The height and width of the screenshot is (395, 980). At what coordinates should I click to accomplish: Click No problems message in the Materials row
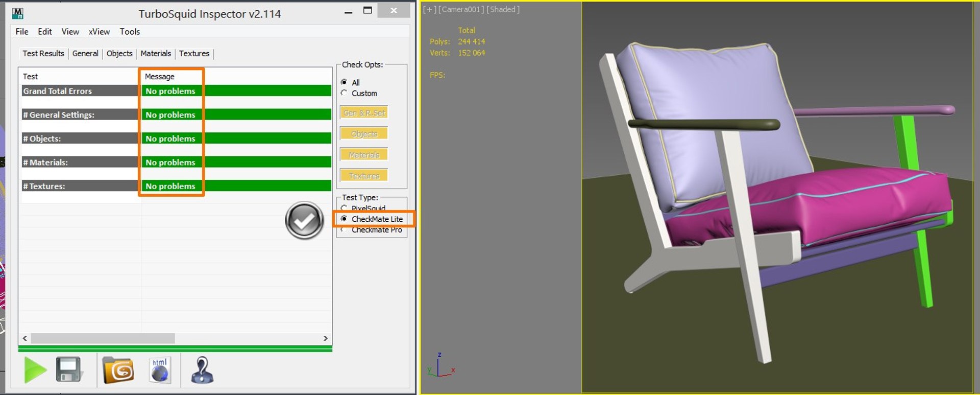[x=170, y=162]
